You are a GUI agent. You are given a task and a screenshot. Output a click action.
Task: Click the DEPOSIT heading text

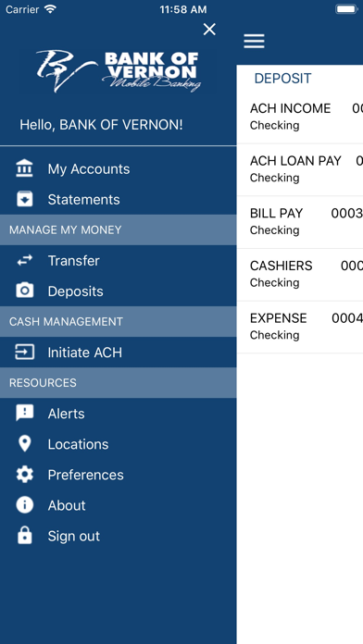point(282,78)
